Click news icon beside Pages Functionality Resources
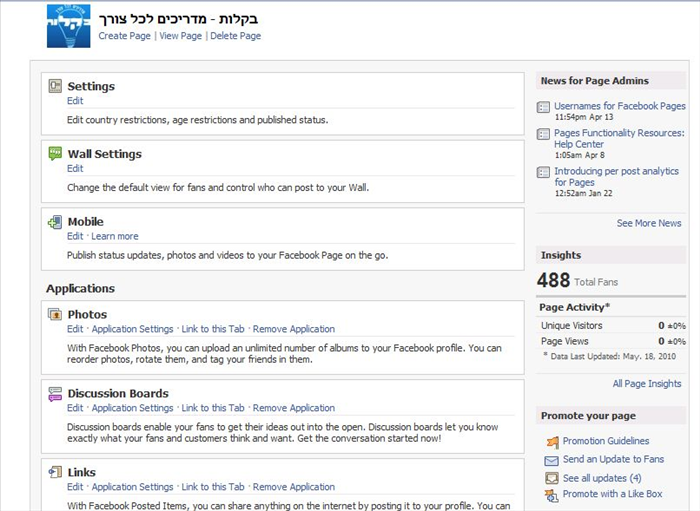This screenshot has width=700, height=511. pos(543,134)
